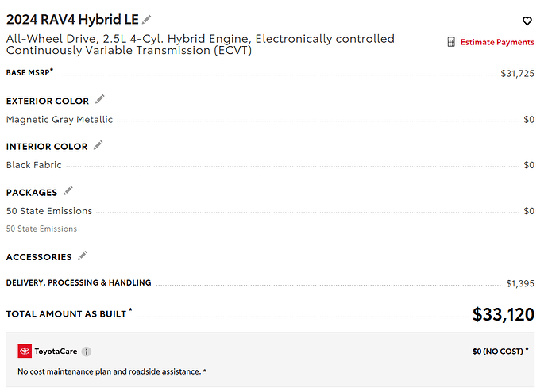Click the Toyota logo in the ToyotaCare box
548x392 pixels.
coord(25,351)
